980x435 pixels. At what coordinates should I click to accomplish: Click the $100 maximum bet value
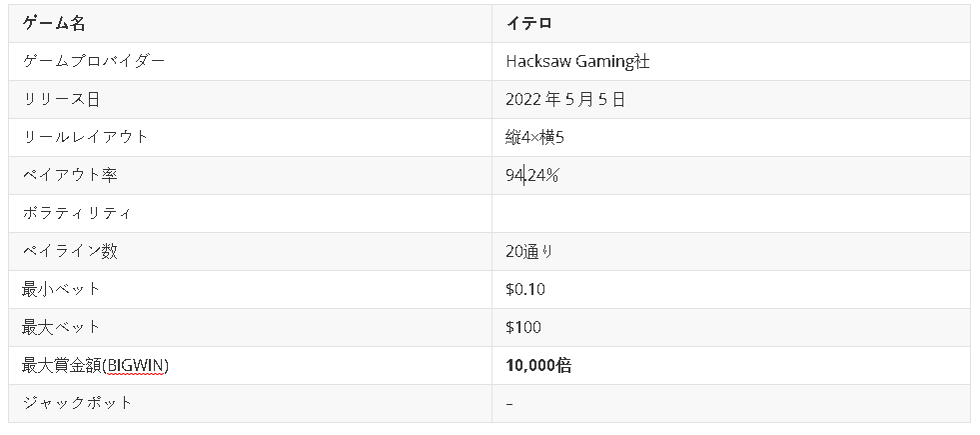pos(523,327)
